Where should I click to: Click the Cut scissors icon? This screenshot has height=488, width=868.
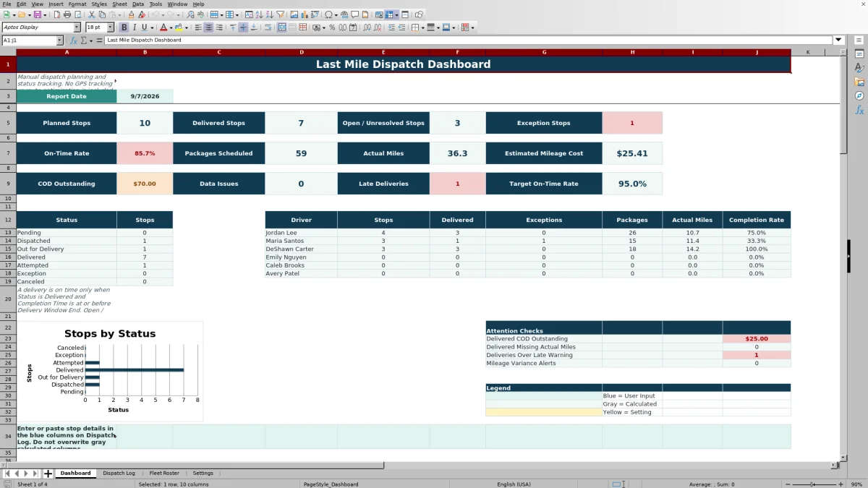click(91, 14)
